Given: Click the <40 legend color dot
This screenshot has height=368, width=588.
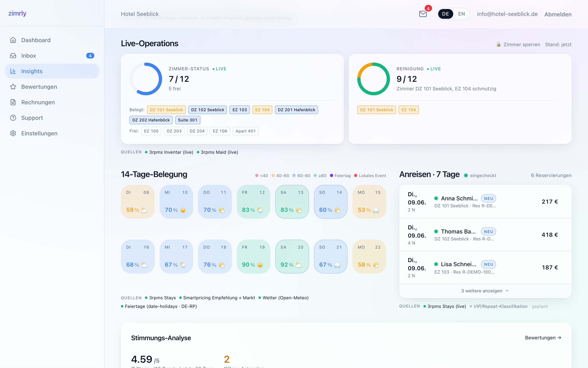Looking at the screenshot, I should coord(257,175).
